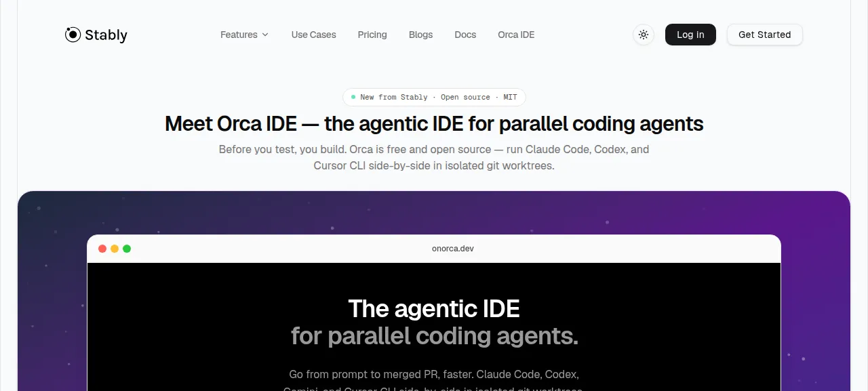Viewport: 868px width, 391px height.
Task: Click the Features chevron arrow
Action: (265, 35)
